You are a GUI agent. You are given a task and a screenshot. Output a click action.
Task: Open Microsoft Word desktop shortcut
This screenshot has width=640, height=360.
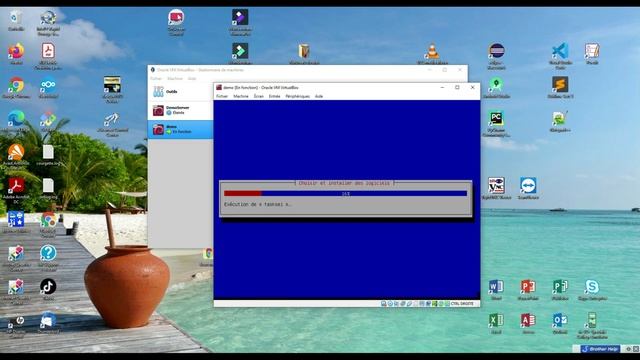pos(496,289)
